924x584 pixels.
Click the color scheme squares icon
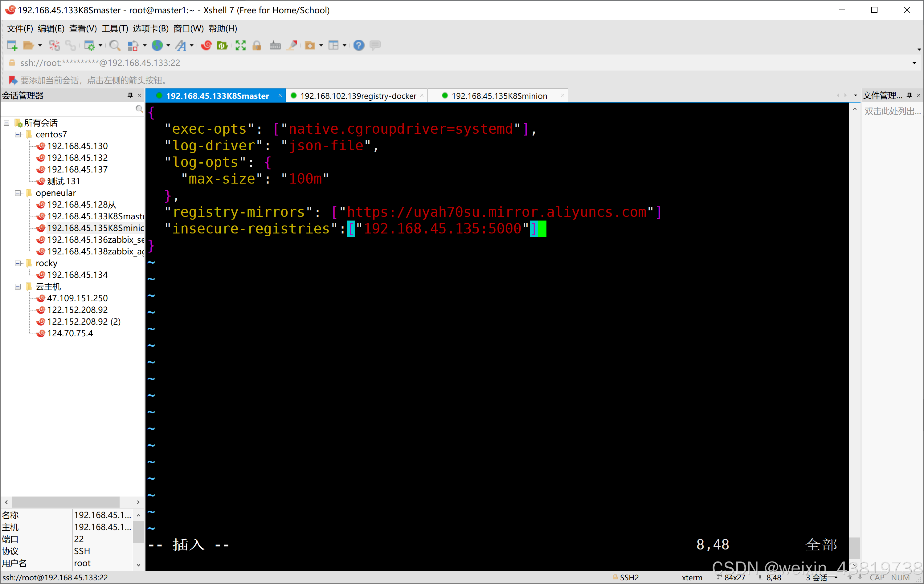tap(133, 45)
